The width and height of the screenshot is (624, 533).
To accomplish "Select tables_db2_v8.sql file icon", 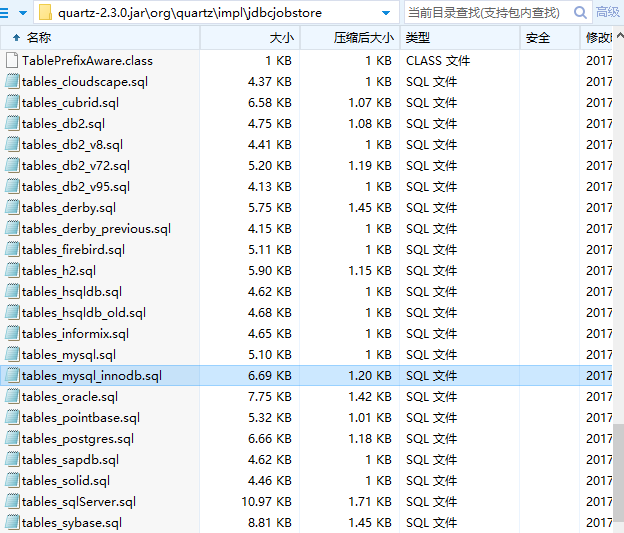I will pos(12,144).
